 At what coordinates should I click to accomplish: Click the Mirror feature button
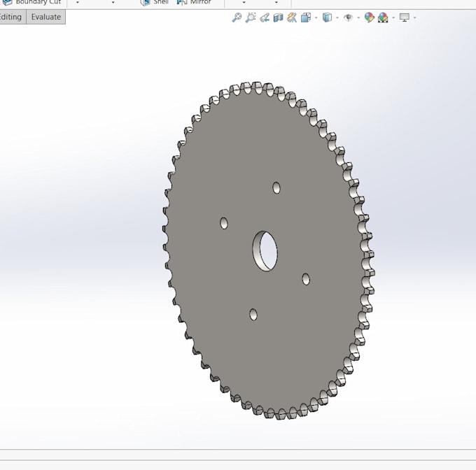[x=195, y=2]
